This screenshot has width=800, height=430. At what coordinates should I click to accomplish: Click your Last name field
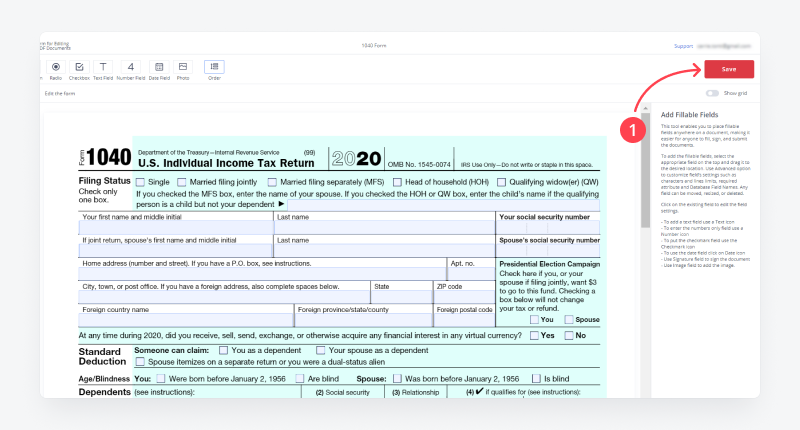384,227
